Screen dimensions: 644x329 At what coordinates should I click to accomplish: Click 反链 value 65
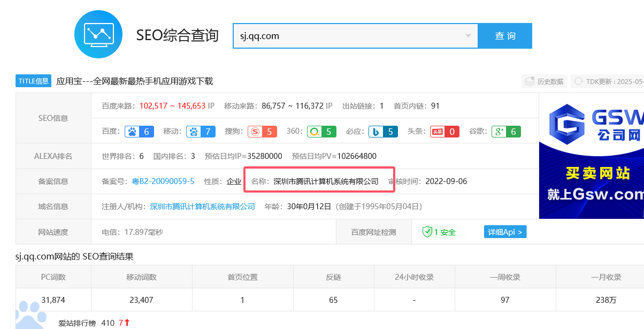pyautogui.click(x=333, y=300)
